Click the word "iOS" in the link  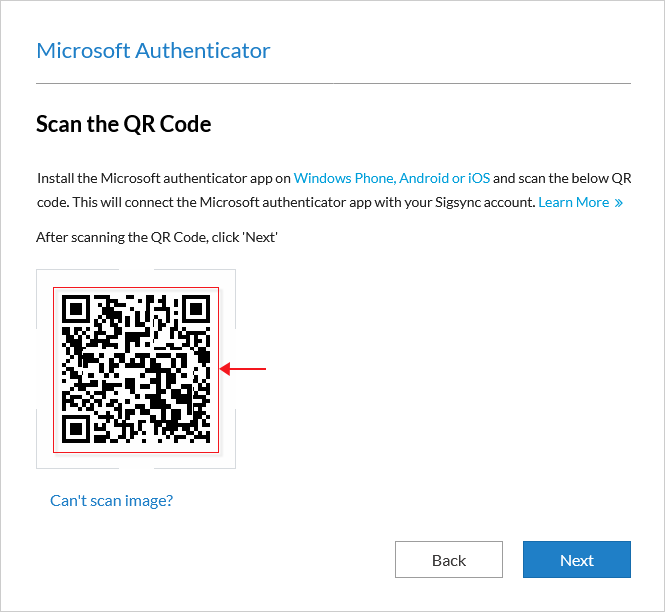point(479,178)
